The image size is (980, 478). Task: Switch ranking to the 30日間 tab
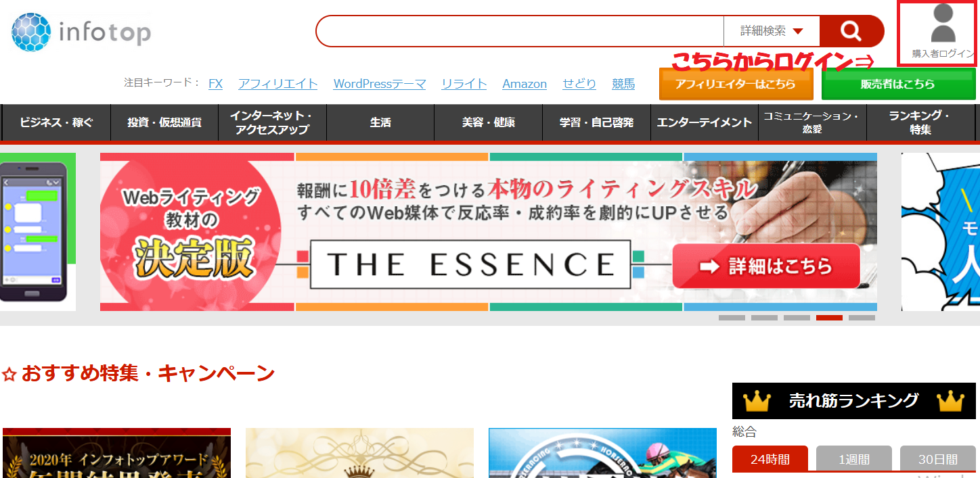[x=938, y=459]
